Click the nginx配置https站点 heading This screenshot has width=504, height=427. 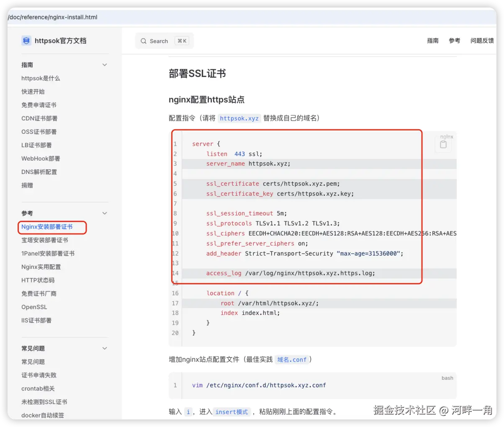(206, 100)
